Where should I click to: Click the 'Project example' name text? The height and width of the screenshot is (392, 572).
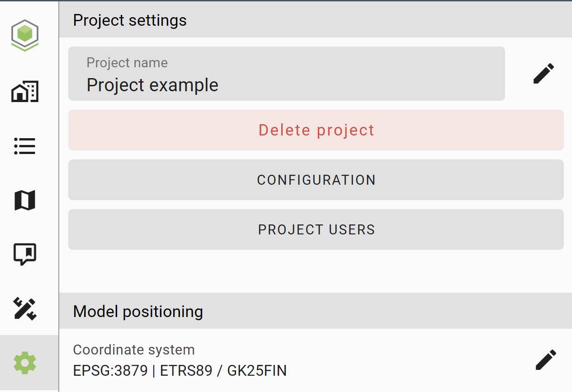tap(152, 85)
